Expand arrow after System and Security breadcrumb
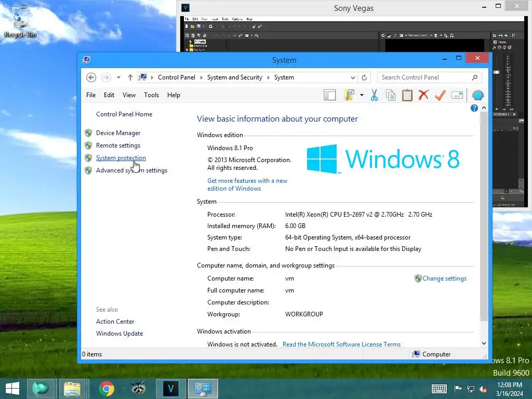The width and height of the screenshot is (532, 399). coord(268,77)
